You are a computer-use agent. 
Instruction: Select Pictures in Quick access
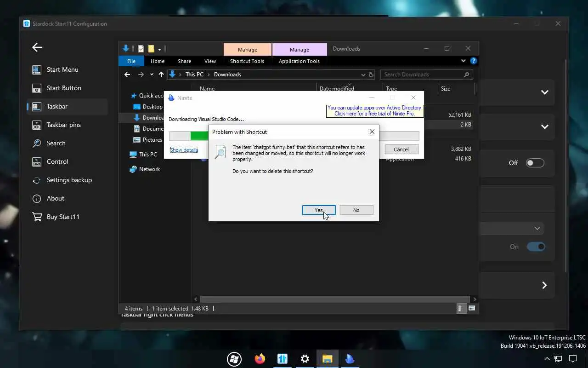[152, 140]
